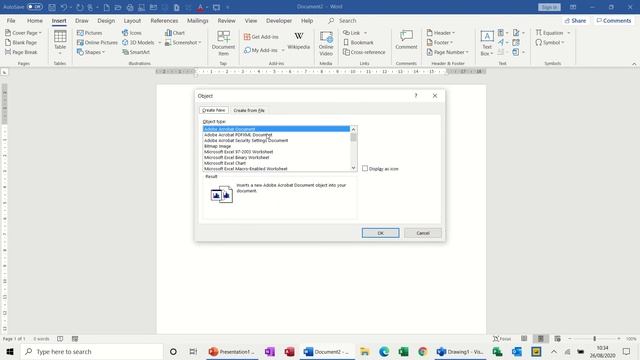Viewport: 640px width, 360px height.
Task: Open the Footer dropdown
Action: click(x=440, y=42)
